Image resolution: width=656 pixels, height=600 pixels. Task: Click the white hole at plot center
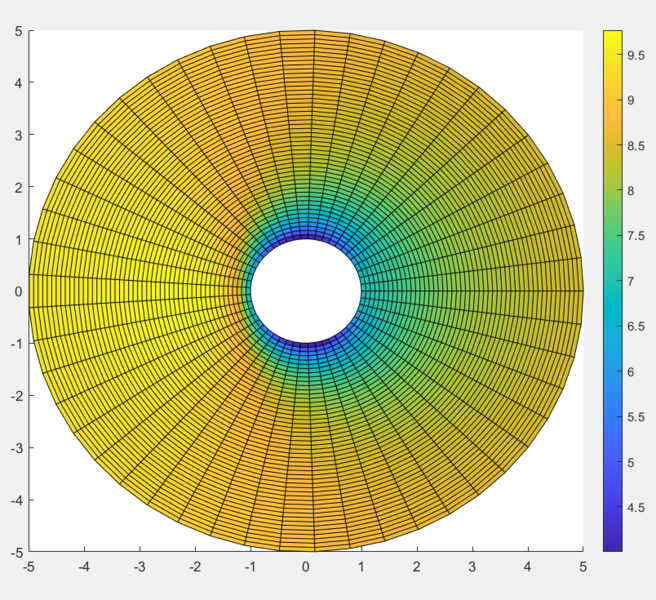click(306, 291)
